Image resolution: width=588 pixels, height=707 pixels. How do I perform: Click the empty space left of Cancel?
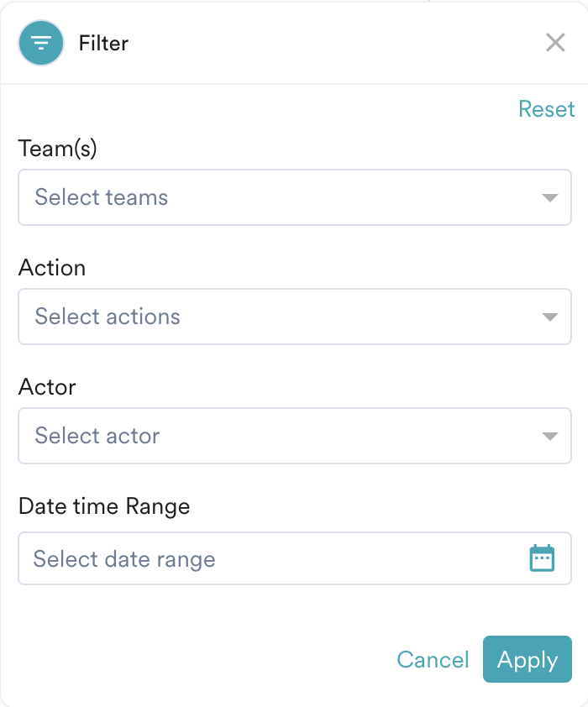click(x=203, y=659)
